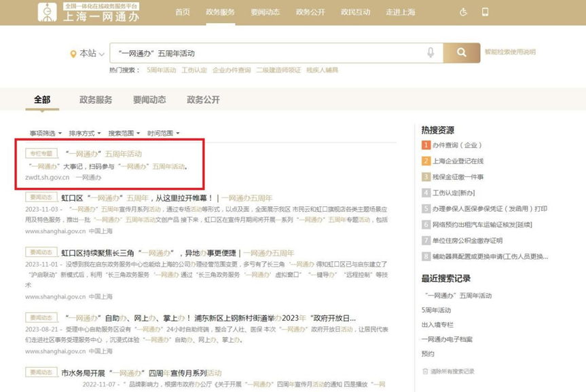Click rank 3 badge beside 残保金征缴一件事
The width and height of the screenshot is (586, 392).
point(426,176)
